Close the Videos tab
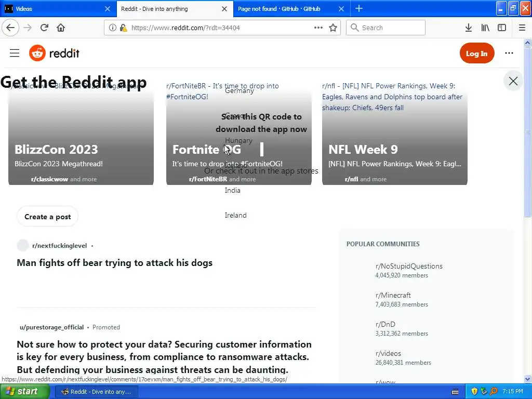This screenshot has height=399, width=532. [107, 9]
